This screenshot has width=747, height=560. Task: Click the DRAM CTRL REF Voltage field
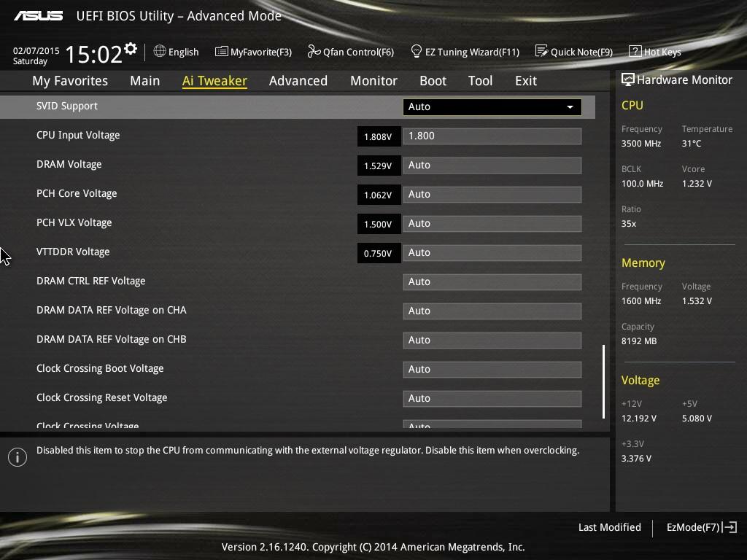coord(492,282)
